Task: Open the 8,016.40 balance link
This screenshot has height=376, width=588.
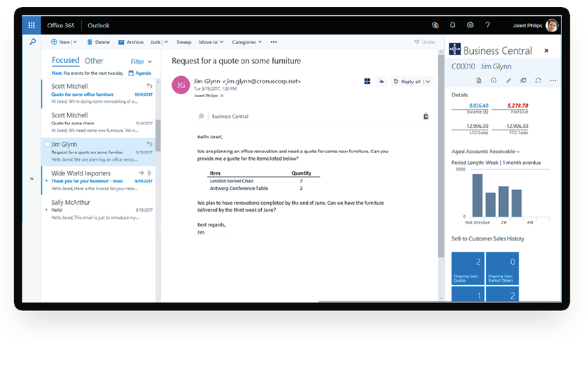Action: click(478, 106)
